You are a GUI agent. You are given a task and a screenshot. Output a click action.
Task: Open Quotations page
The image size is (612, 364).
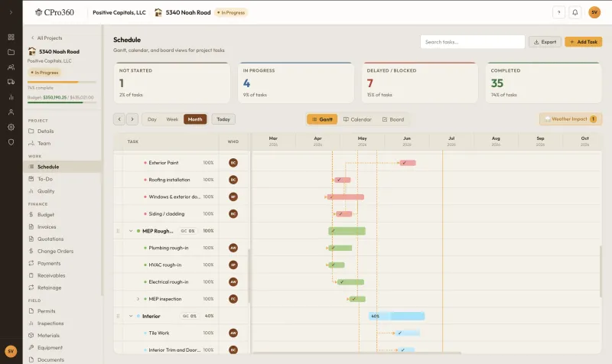pos(50,239)
